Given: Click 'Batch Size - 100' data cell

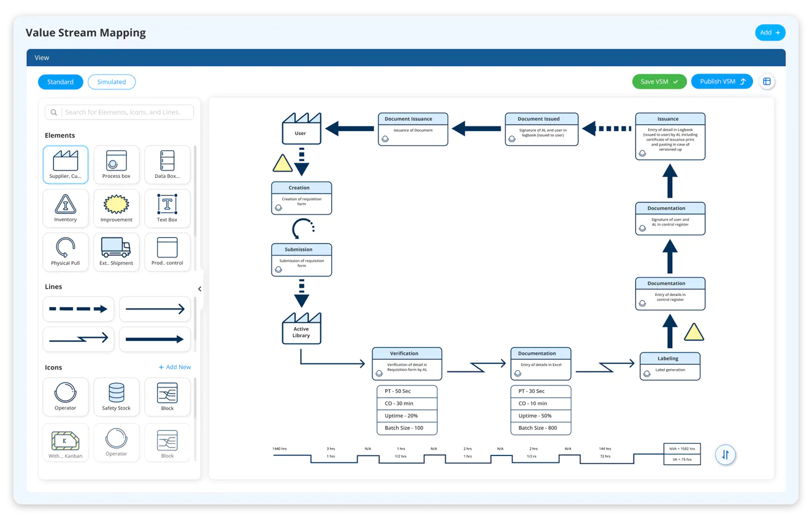Looking at the screenshot, I should pyautogui.click(x=407, y=428).
